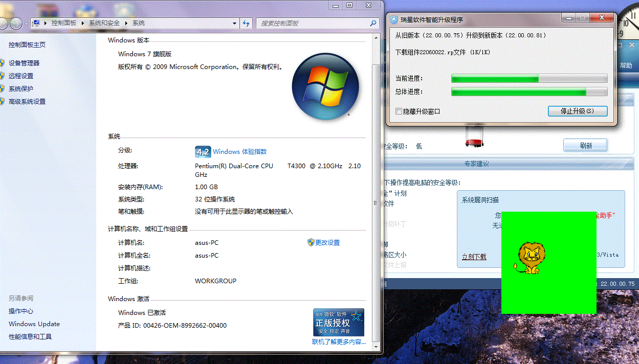Screen dimensions: 639x364
Task: Click shield icon beside 远程设置
Action: click(x=2, y=76)
